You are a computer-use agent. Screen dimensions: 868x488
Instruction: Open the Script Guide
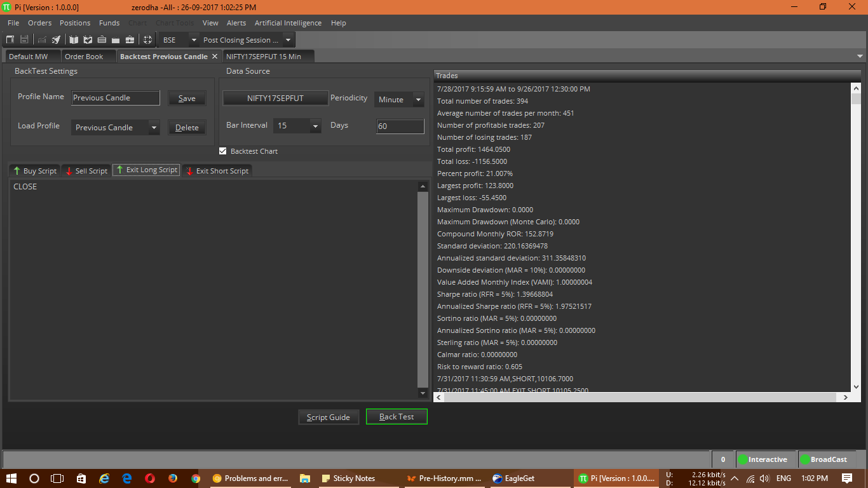click(x=329, y=417)
